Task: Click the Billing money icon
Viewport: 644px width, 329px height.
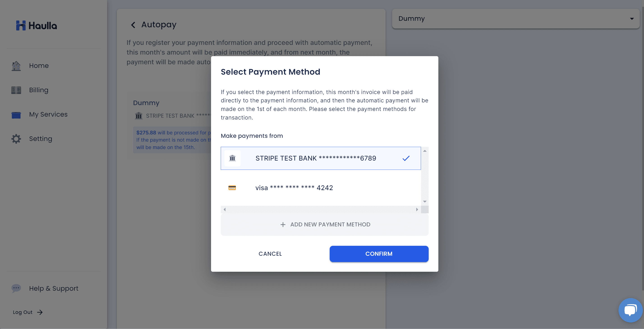Action: click(16, 90)
